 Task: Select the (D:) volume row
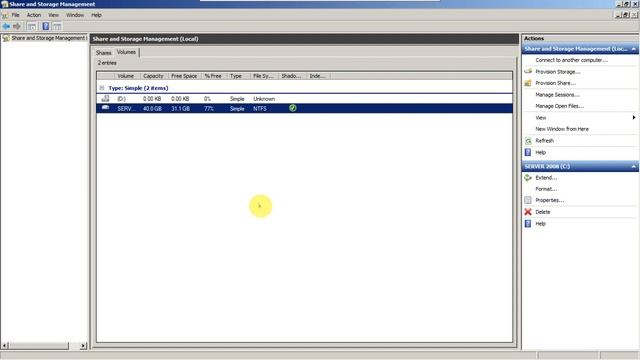(x=304, y=99)
